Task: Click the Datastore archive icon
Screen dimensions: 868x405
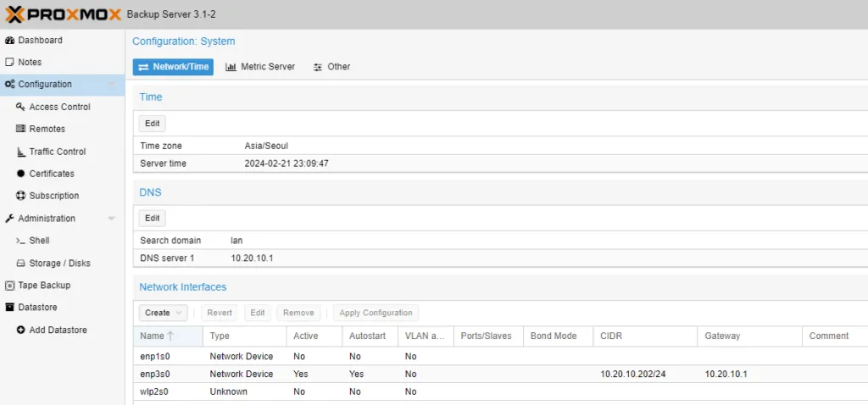Action: [x=8, y=308]
